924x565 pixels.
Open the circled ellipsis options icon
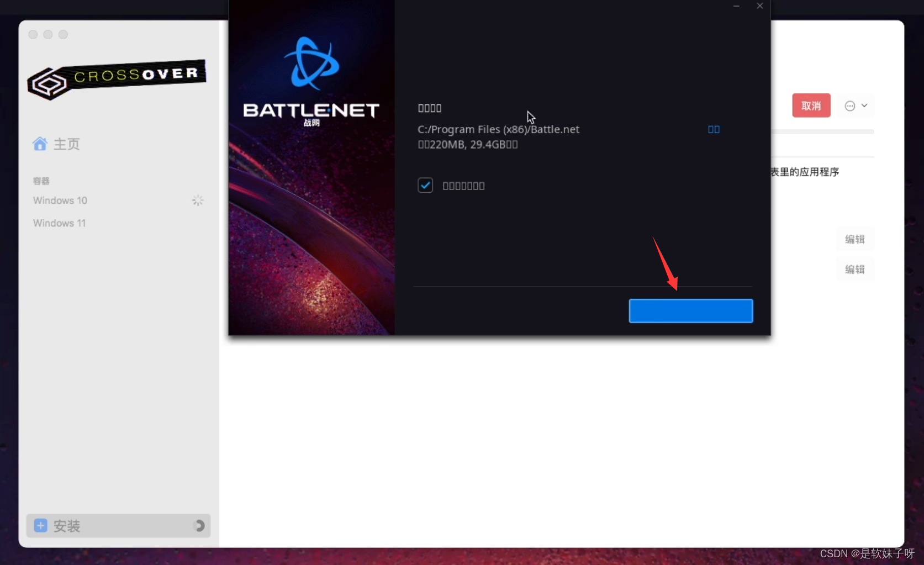pyautogui.click(x=850, y=106)
